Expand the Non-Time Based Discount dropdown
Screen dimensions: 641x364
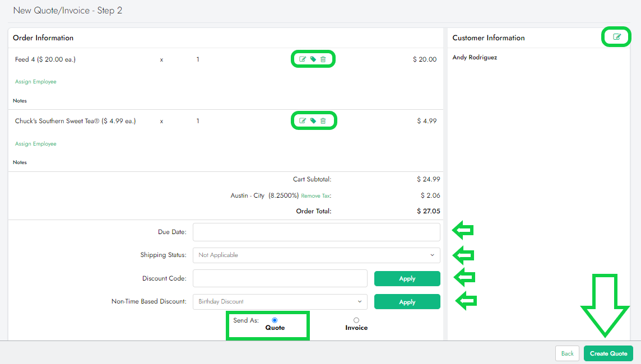coord(280,301)
